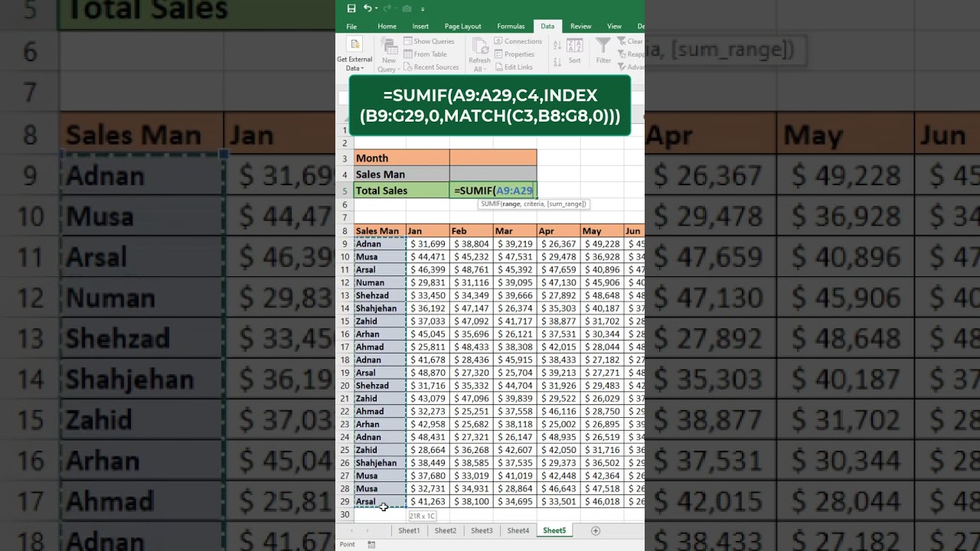Select the Data ribbon tab

tap(547, 26)
